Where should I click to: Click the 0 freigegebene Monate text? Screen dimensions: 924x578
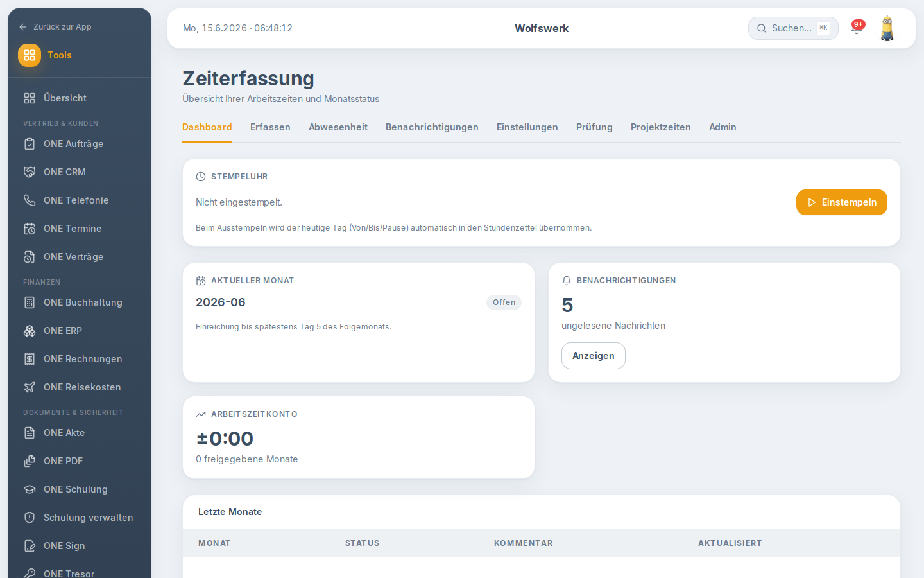click(x=247, y=459)
